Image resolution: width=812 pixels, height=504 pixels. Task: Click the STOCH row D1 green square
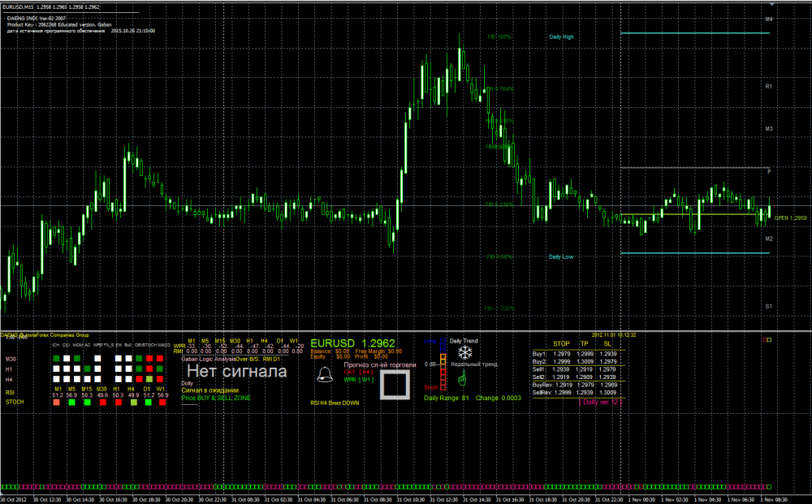pos(148,402)
